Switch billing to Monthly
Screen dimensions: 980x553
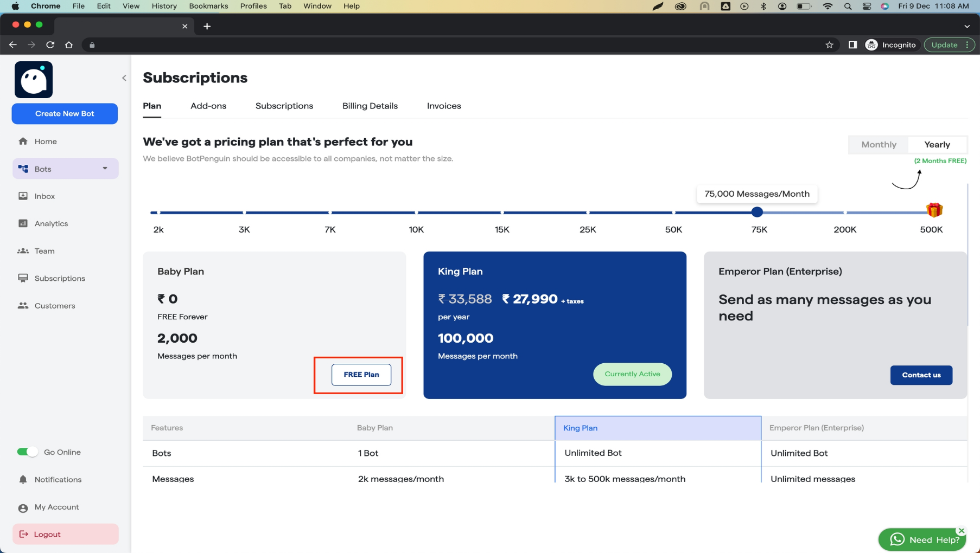tap(879, 145)
